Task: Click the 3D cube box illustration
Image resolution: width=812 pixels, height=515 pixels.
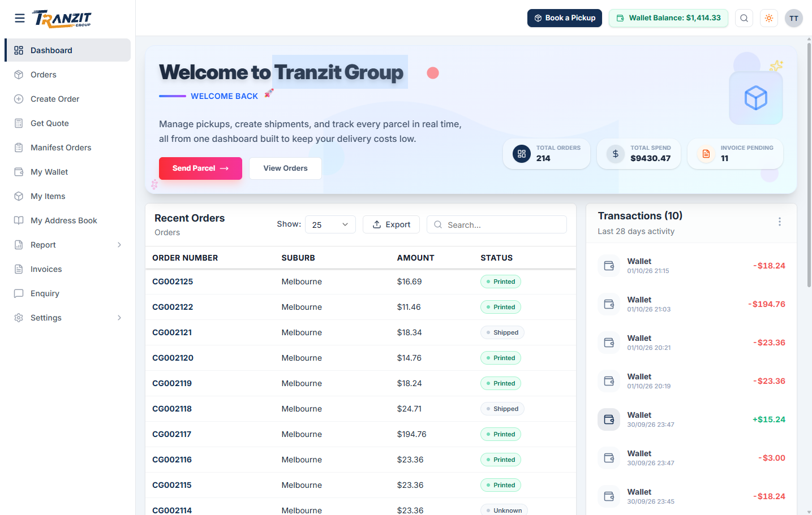Action: click(756, 98)
